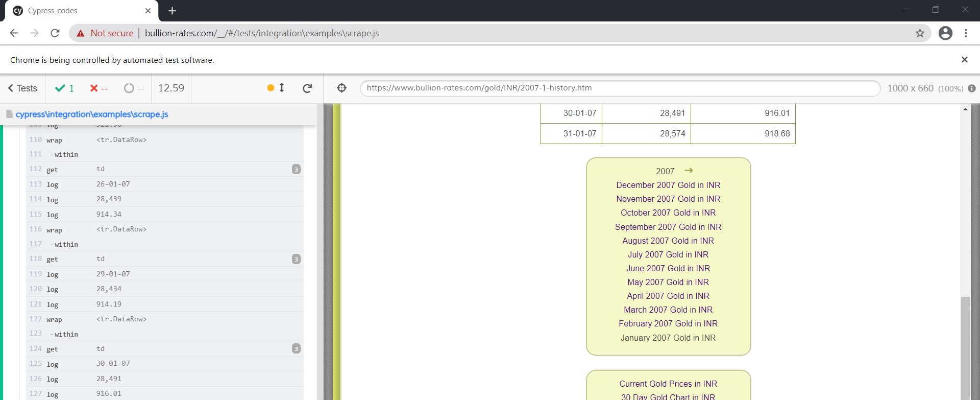Screen dimensions: 980x400
Task: Click the viewport info icon
Action: pos(972,88)
